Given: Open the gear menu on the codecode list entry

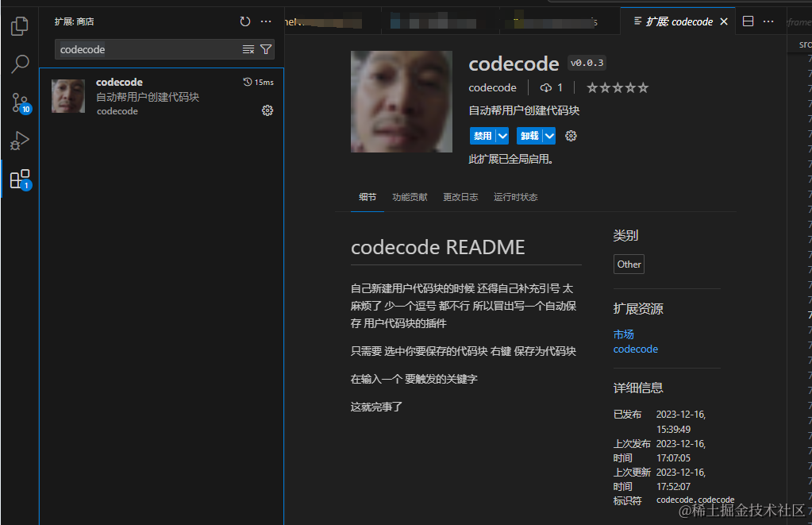Looking at the screenshot, I should 267,110.
